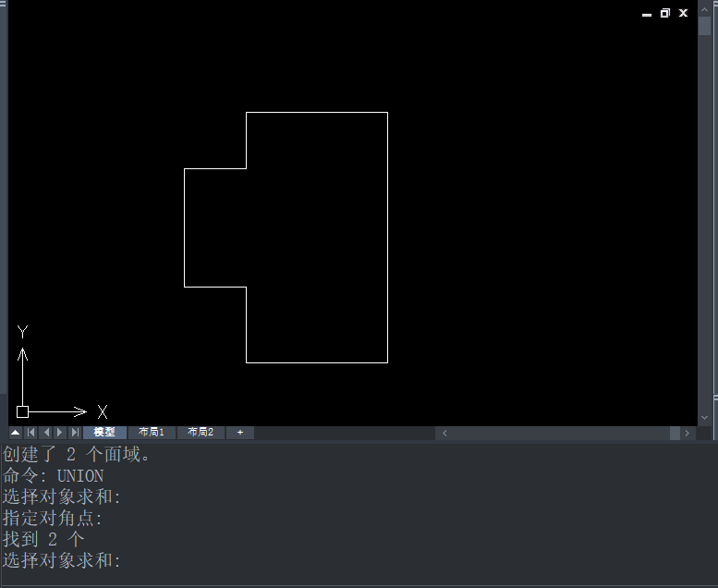Image resolution: width=718 pixels, height=588 pixels.
Task: Go to the next layout tab arrow
Action: (60, 432)
